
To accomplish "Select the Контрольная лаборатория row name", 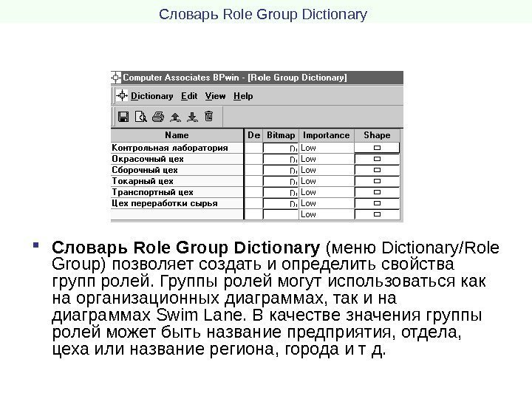I will (177, 148).
